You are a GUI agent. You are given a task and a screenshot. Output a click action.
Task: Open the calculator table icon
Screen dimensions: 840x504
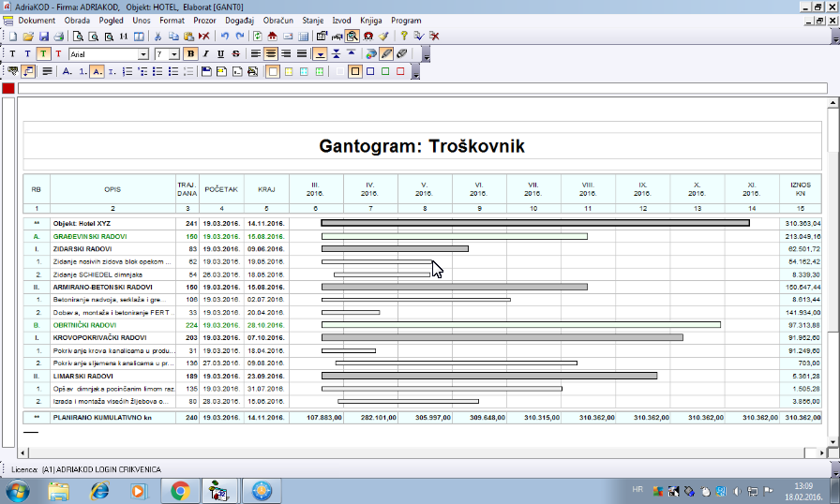(x=303, y=37)
